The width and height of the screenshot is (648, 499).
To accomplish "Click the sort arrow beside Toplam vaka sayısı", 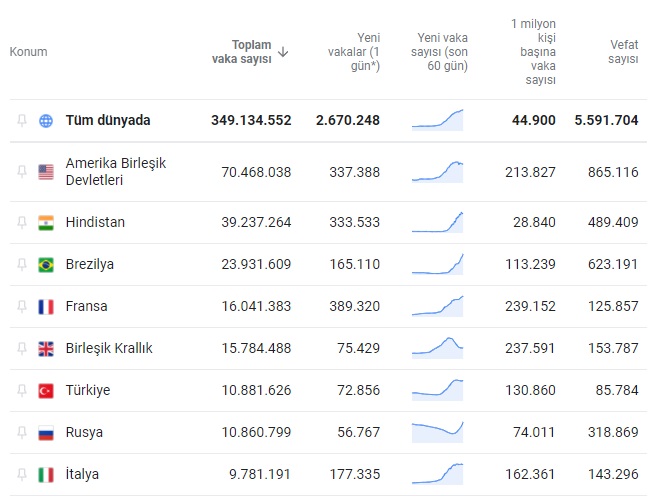I will coord(284,52).
